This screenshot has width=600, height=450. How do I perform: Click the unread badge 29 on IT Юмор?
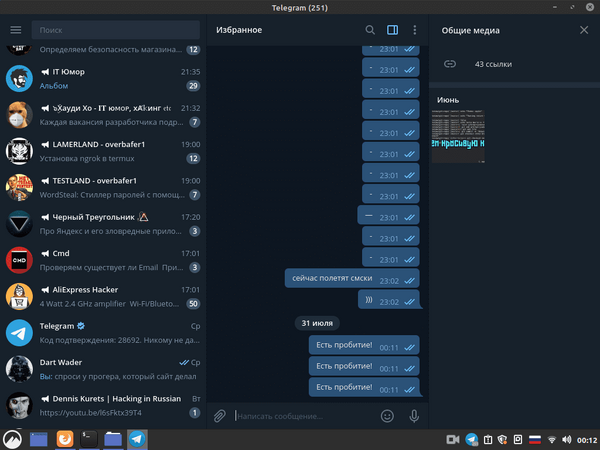tap(193, 86)
